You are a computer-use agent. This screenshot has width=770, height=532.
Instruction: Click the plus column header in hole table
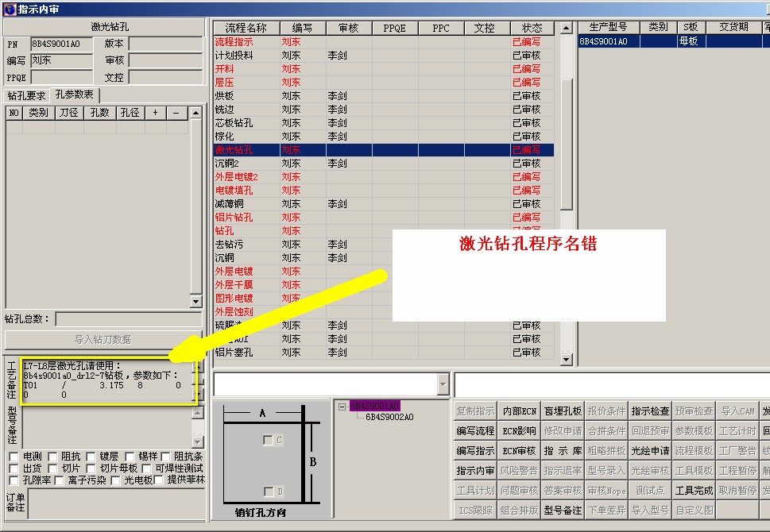point(155,113)
